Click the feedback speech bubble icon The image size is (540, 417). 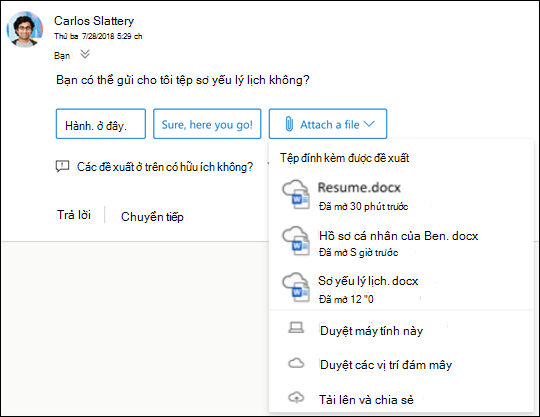(x=62, y=167)
